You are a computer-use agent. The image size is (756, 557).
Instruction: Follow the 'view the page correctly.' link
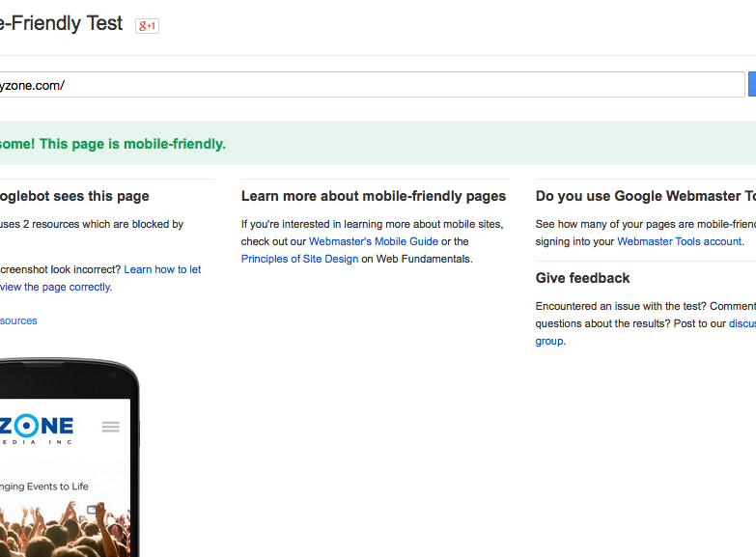pos(56,287)
